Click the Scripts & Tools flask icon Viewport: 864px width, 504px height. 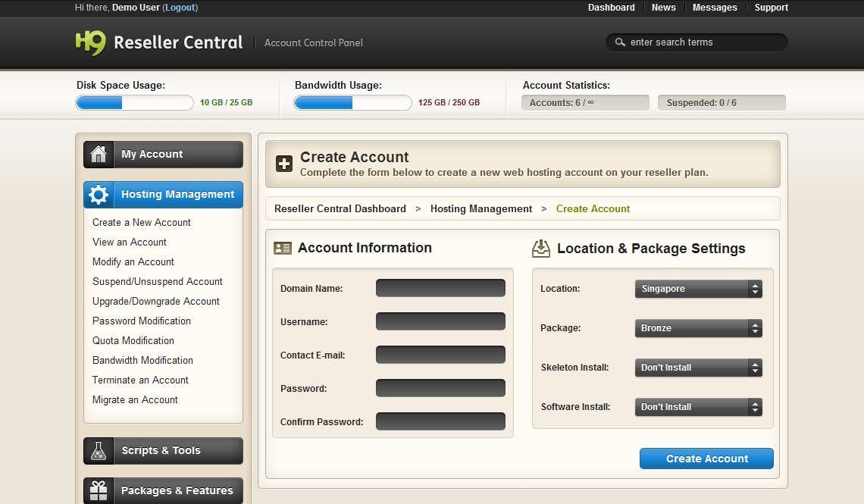(99, 451)
